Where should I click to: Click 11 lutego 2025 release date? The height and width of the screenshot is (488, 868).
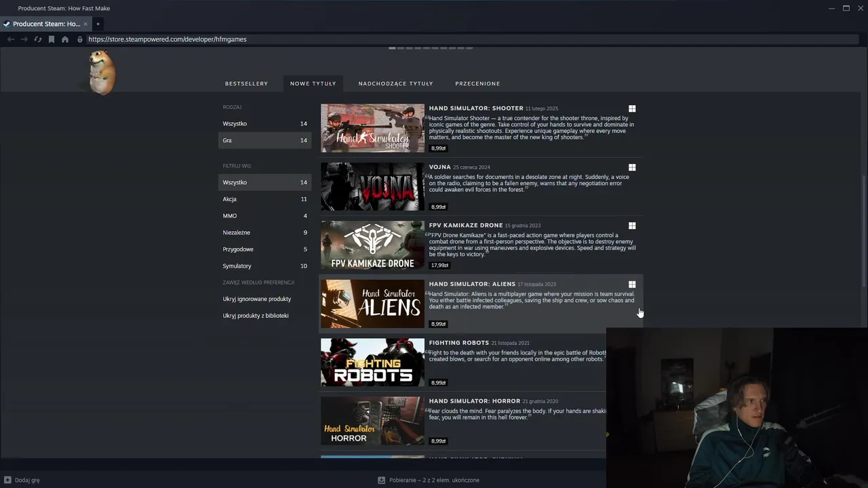point(542,108)
